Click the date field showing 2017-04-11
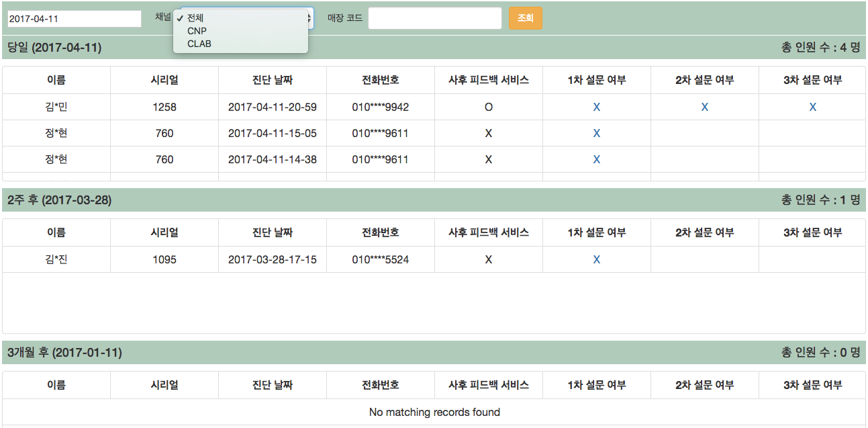Screen dimensions: 868x428 click(74, 18)
